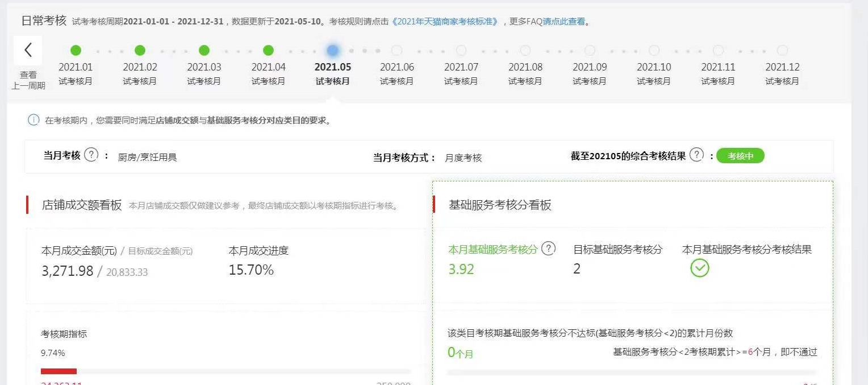Select the 2021.07 empty timeline circle
The width and height of the screenshot is (868, 385).
(x=461, y=50)
